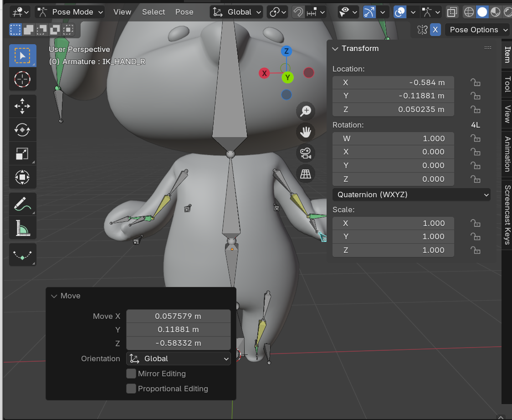Click the Z axis on navigation gizmo

pyautogui.click(x=287, y=51)
